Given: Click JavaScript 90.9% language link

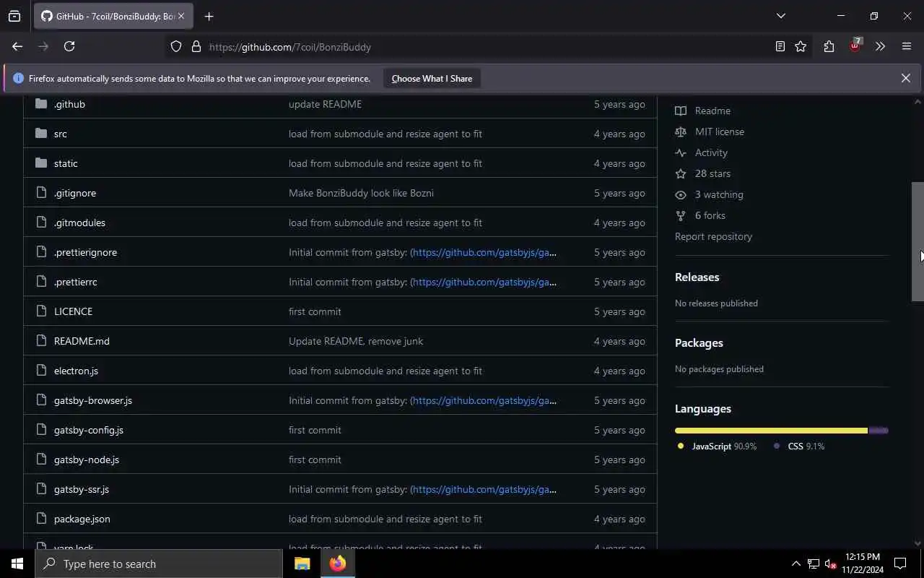Looking at the screenshot, I should 717,447.
